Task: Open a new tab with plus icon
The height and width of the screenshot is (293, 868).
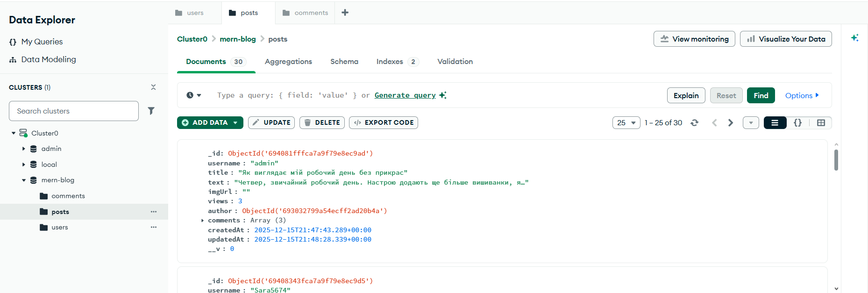Action: (x=345, y=13)
